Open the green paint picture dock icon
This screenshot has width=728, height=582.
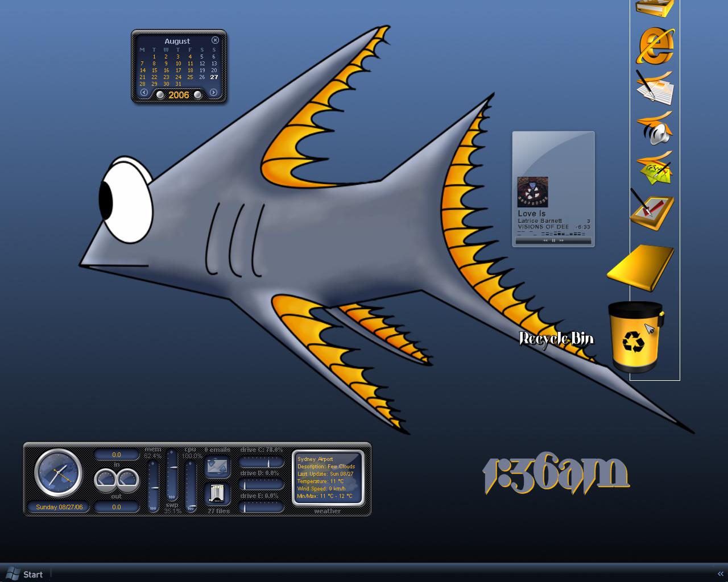click(x=655, y=168)
